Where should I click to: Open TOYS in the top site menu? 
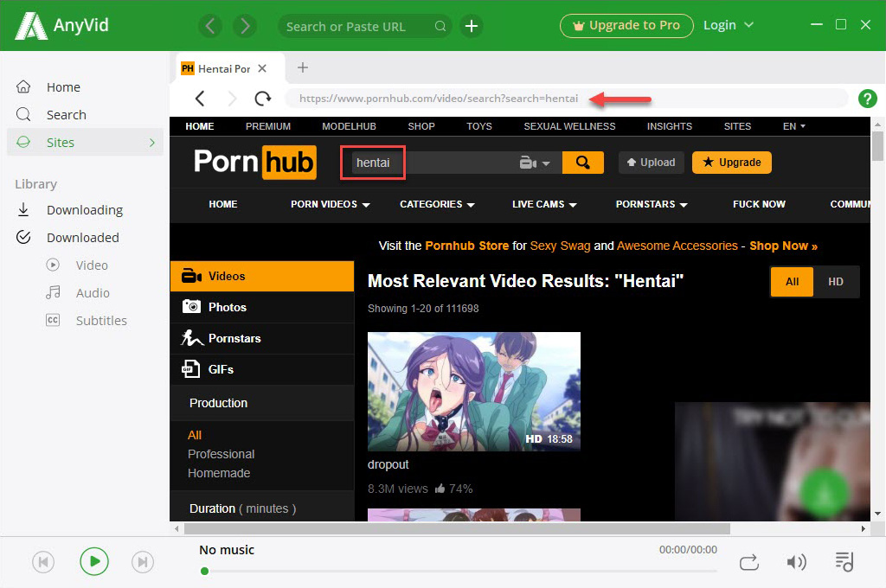click(479, 126)
